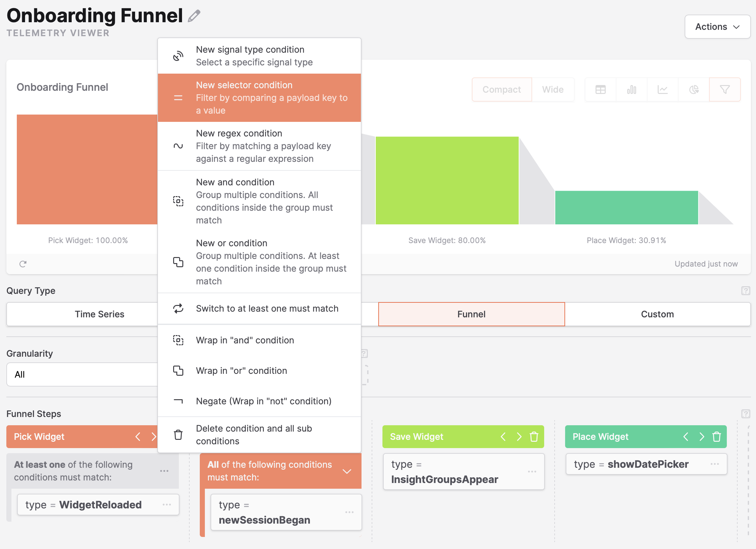Click the refresh icon on Pick Widget
Viewport: 756px width, 549px height.
pyautogui.click(x=22, y=264)
